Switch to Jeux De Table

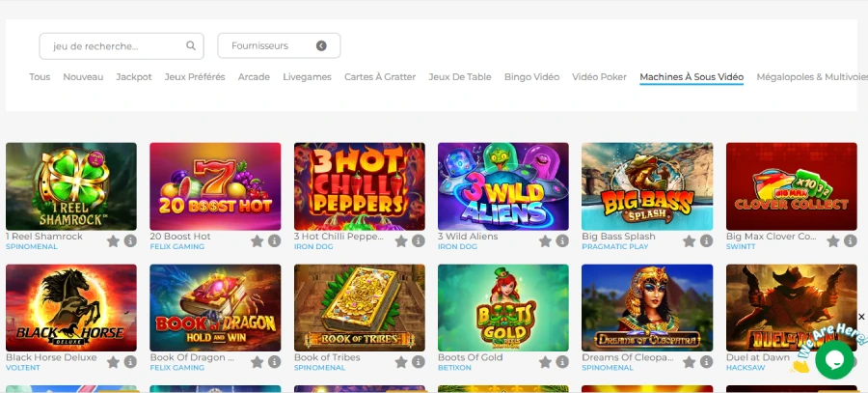pos(460,77)
